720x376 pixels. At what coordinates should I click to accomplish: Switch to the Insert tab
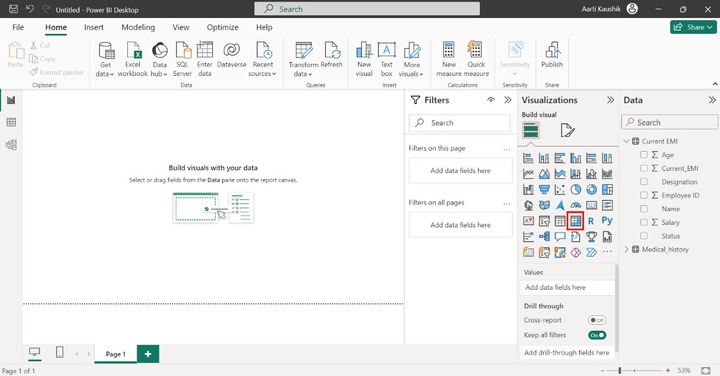click(x=94, y=27)
